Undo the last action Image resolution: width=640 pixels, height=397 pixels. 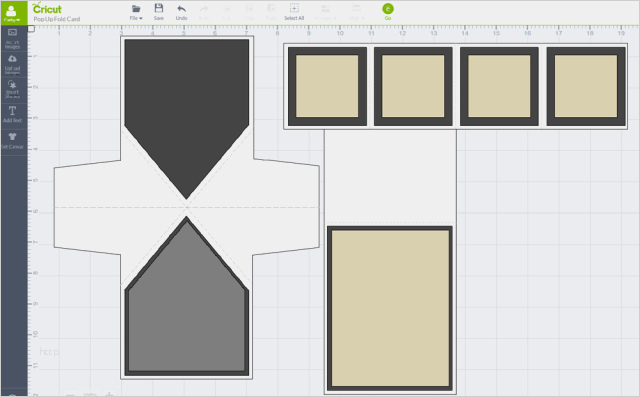(x=181, y=12)
